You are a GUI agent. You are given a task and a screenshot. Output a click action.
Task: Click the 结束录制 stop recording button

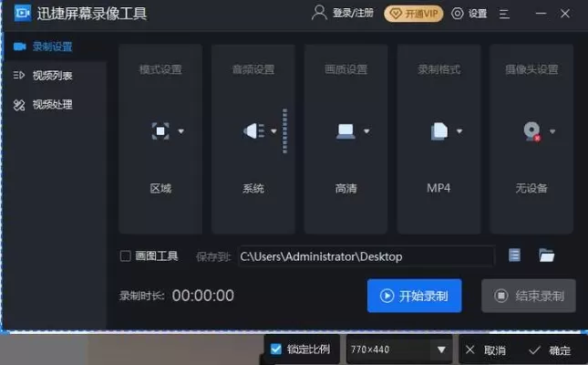click(529, 296)
